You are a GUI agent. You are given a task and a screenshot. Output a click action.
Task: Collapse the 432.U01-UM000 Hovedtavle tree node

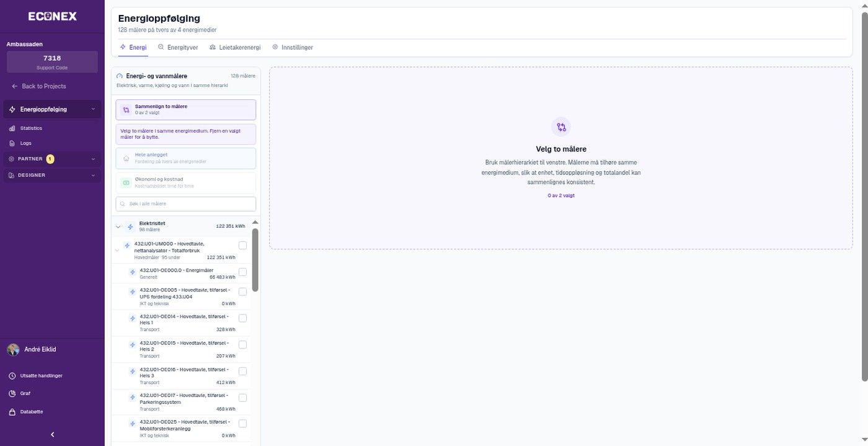(117, 251)
